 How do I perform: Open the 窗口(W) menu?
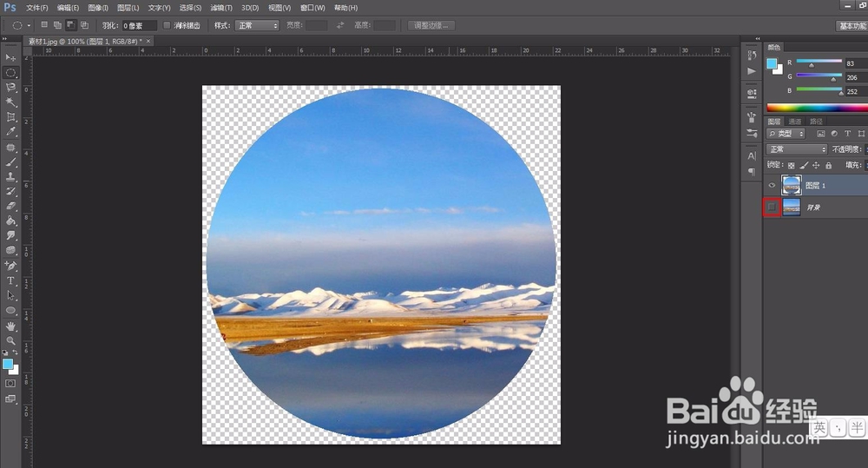[x=312, y=8]
